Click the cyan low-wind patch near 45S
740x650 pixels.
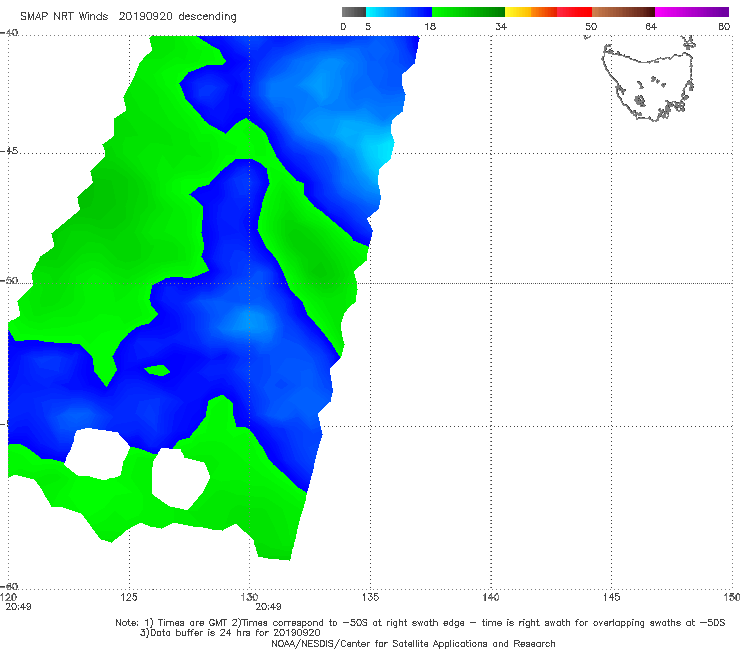(x=378, y=149)
